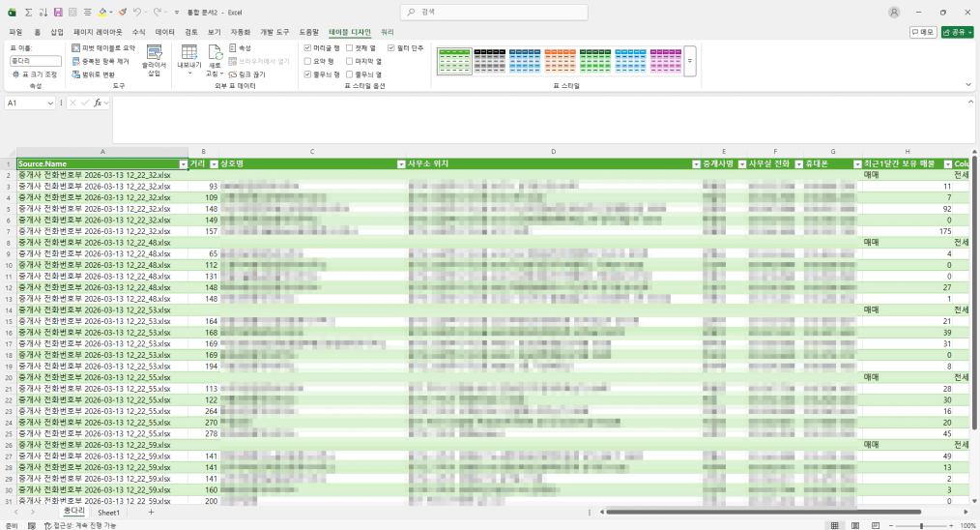Viewport: 980px width, 530px height.
Task: Click accessibility status 접근성: 계속 진행 가능
Action: click(80, 525)
